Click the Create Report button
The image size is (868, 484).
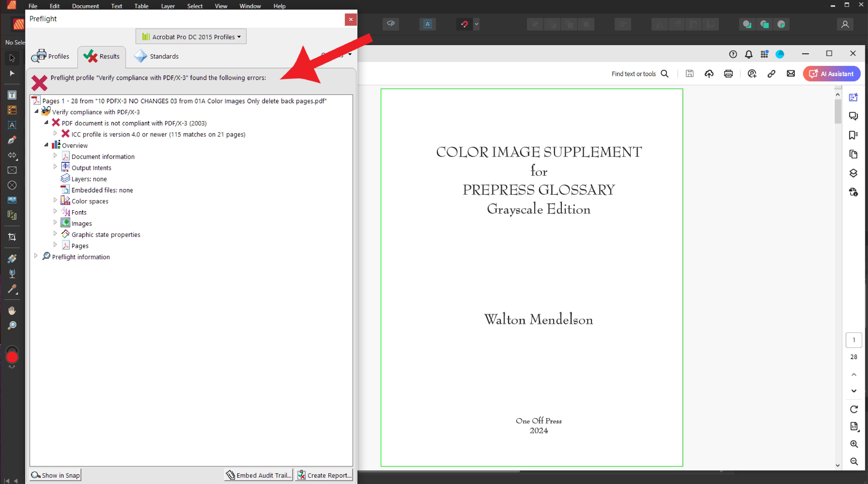(324, 475)
